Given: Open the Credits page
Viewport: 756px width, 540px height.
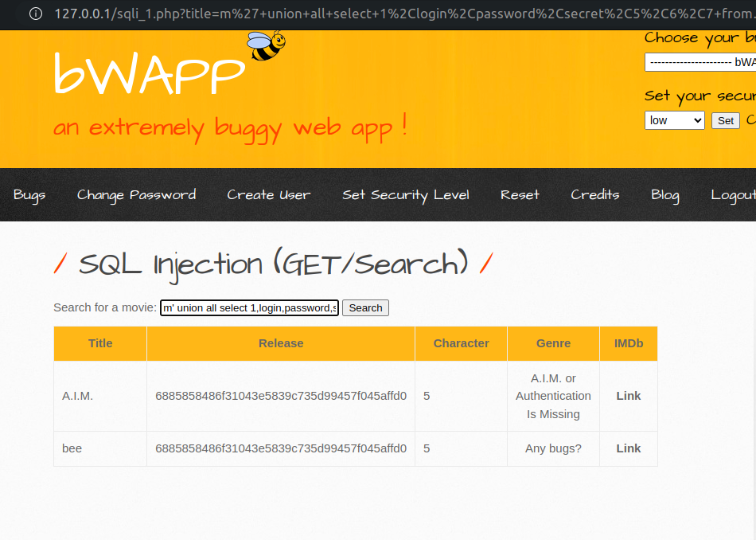Looking at the screenshot, I should (595, 195).
